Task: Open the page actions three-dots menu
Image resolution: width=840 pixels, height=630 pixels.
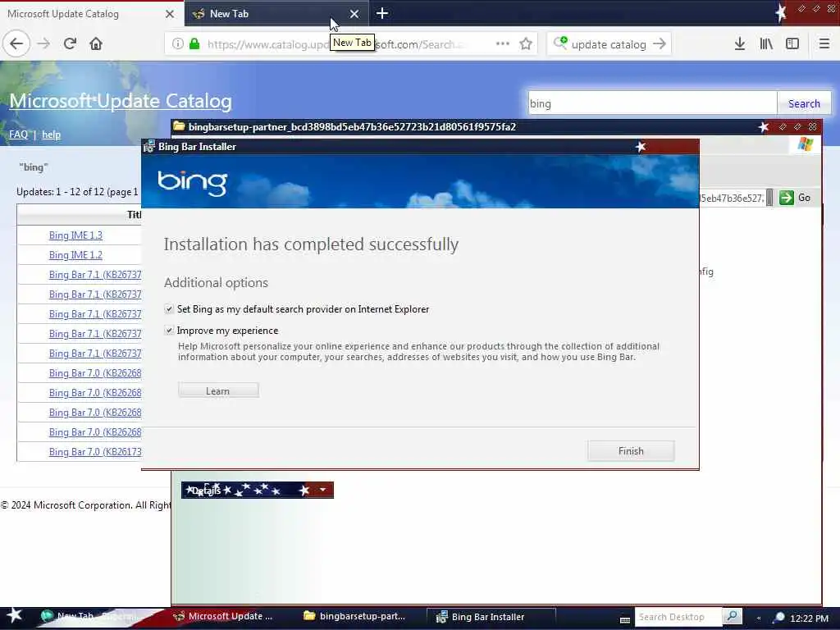Action: tap(503, 44)
